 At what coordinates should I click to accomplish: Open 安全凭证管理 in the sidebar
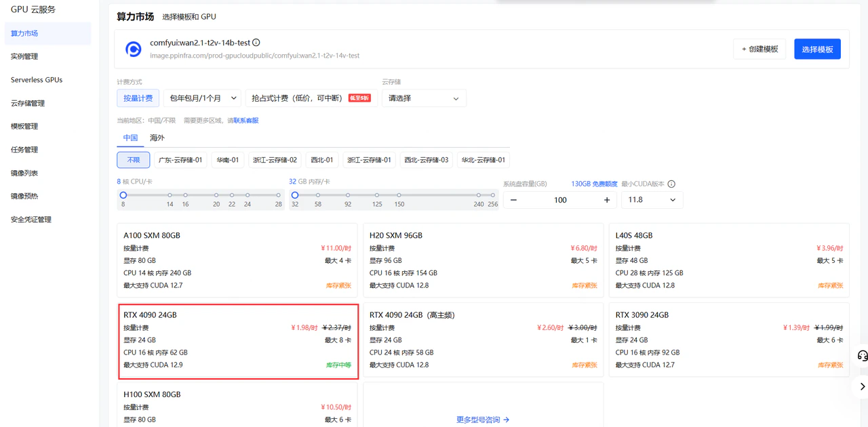[x=47, y=220]
